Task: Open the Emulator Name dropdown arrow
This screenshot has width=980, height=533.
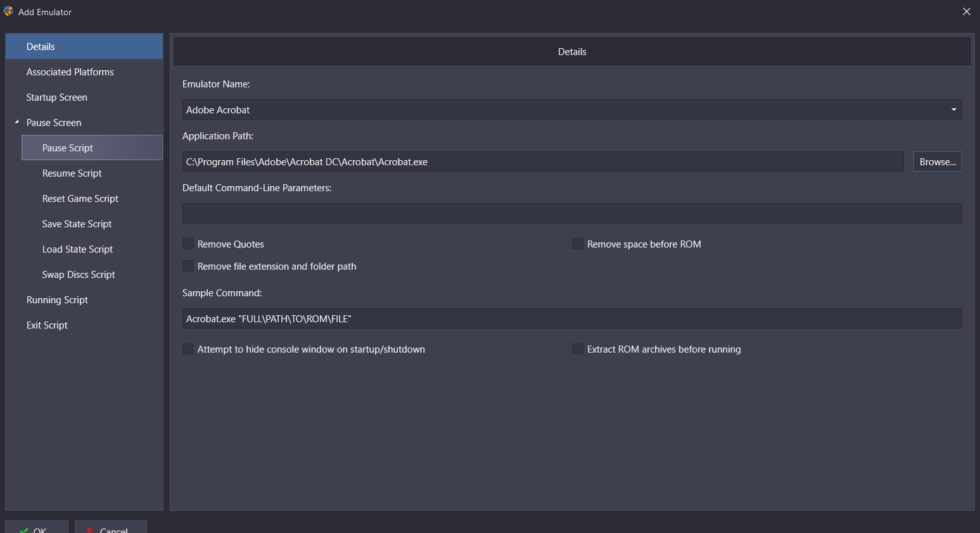Action: coord(953,110)
